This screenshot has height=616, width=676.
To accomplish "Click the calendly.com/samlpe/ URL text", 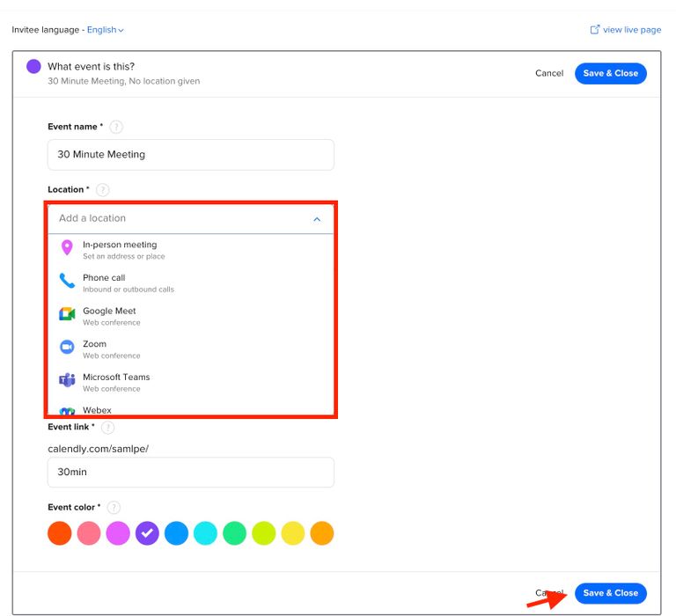I will click(99, 449).
